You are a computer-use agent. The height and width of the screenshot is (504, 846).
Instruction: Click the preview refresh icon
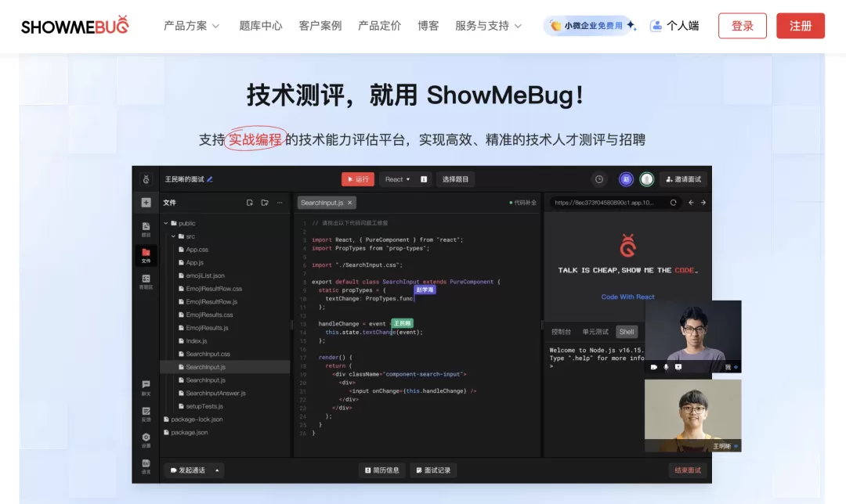674,203
